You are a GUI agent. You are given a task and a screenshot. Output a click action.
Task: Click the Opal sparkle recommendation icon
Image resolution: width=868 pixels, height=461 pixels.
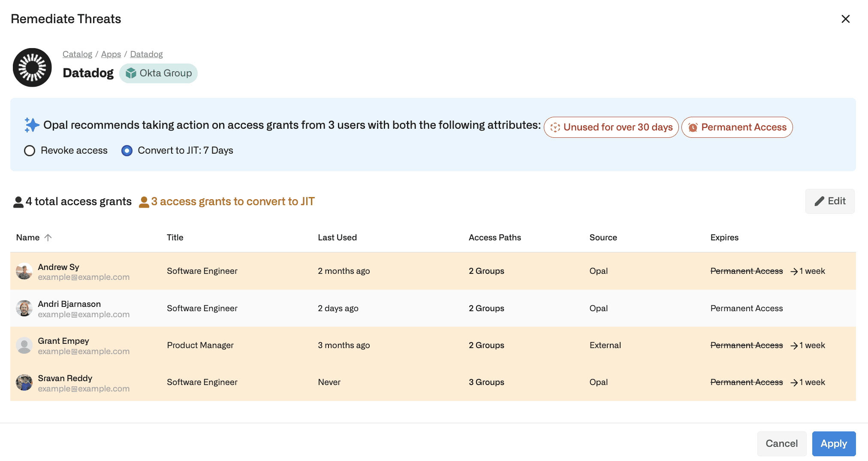(x=32, y=125)
